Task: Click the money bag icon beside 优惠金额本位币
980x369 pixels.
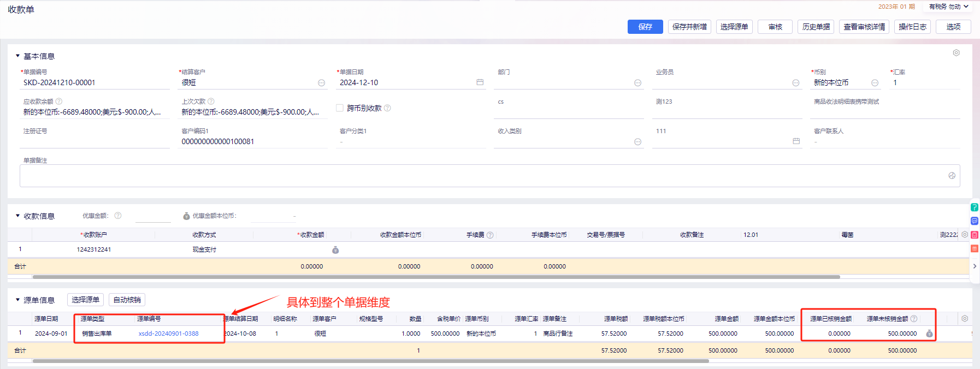Action: click(x=186, y=216)
